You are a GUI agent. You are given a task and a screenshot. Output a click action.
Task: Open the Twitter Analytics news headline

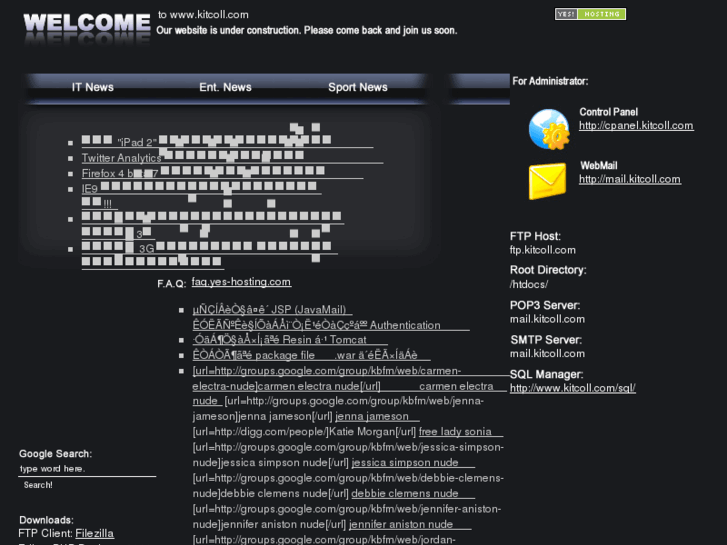click(x=232, y=157)
